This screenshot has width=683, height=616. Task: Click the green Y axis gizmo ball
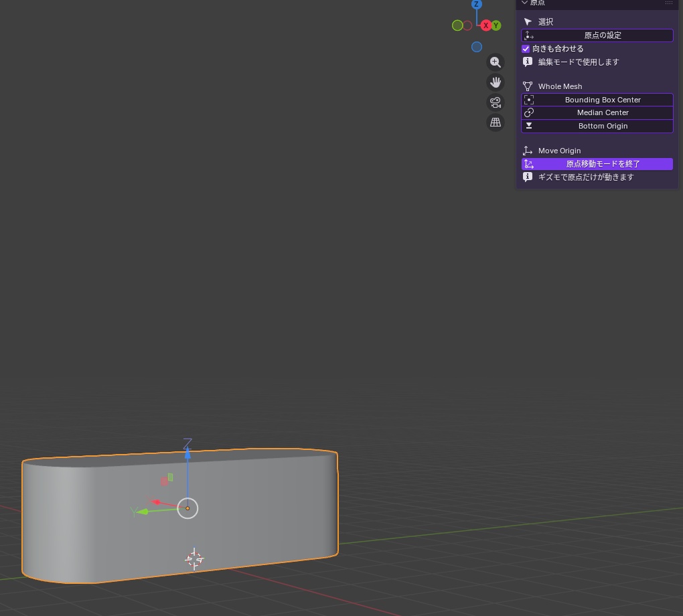click(496, 25)
